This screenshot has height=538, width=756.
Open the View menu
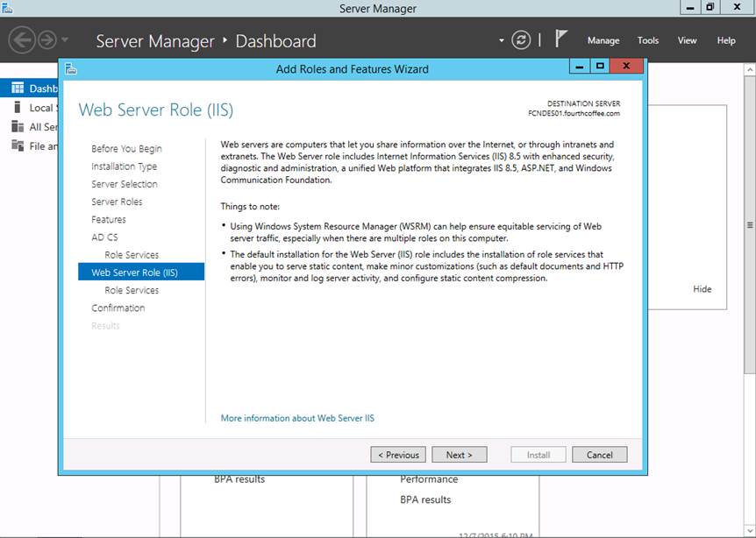[x=687, y=40]
